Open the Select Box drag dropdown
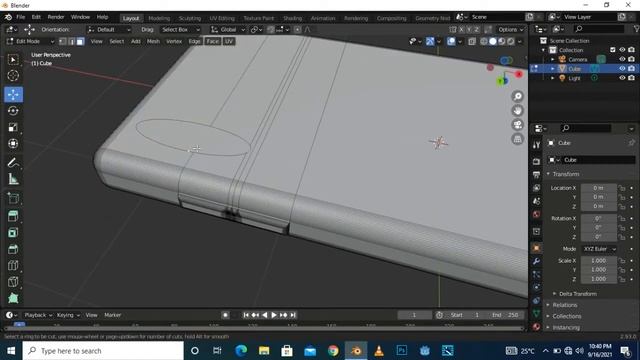The height and width of the screenshot is (360, 640). coord(180,29)
